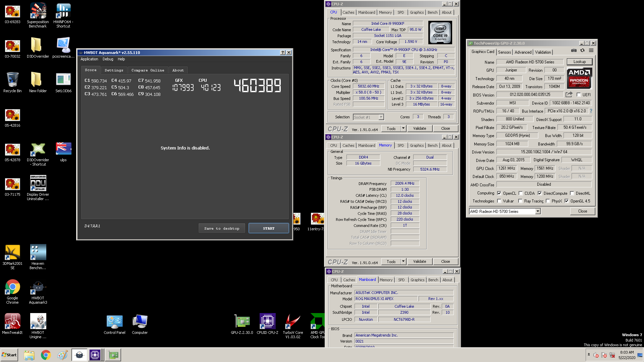Open Superposition Benchmark desktop icon
The height and width of the screenshot is (362, 644).
pos(38,15)
